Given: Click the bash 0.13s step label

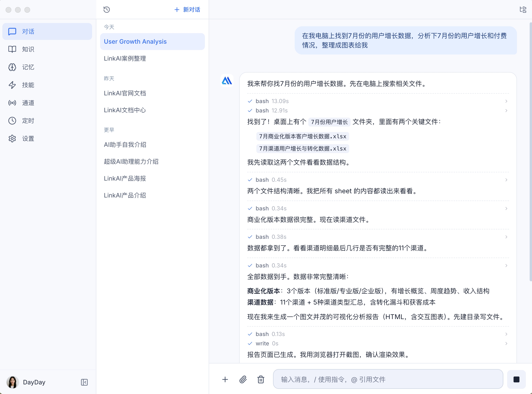Looking at the screenshot, I should tap(270, 334).
